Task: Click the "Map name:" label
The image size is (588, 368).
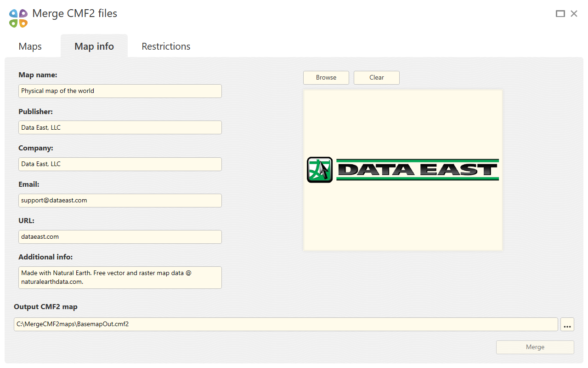Action: [38, 75]
